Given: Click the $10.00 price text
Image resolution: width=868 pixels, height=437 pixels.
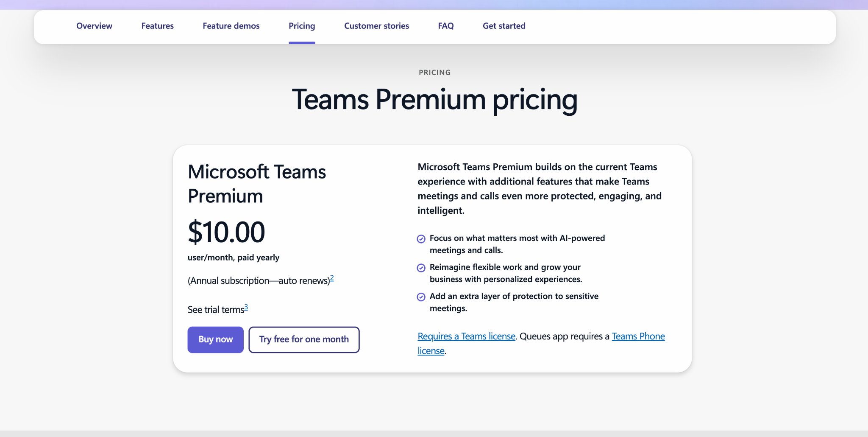Looking at the screenshot, I should (226, 232).
